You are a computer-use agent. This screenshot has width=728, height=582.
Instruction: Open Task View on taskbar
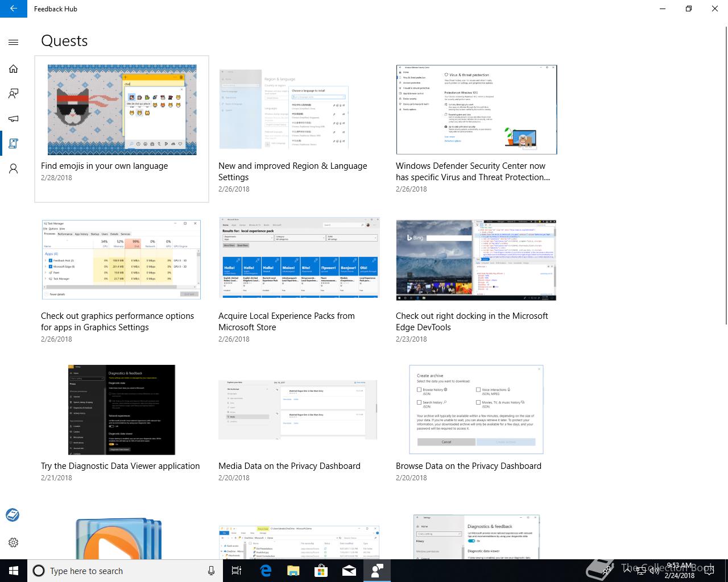(237, 571)
